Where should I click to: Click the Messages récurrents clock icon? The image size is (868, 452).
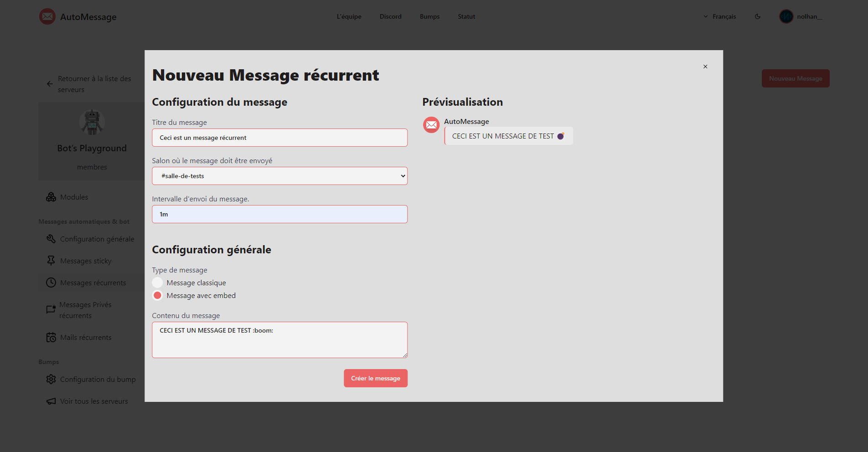[x=51, y=282]
